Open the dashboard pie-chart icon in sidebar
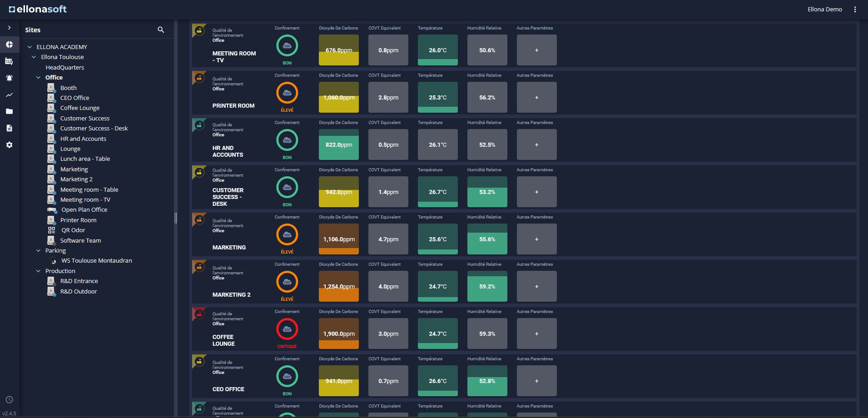The width and height of the screenshot is (868, 418). tap(9, 45)
